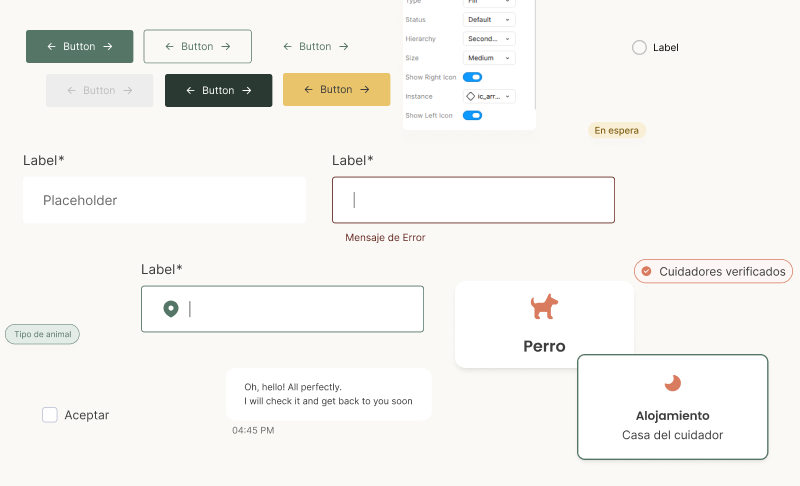
Task: Click the Tipo de animal chip
Action: point(42,334)
